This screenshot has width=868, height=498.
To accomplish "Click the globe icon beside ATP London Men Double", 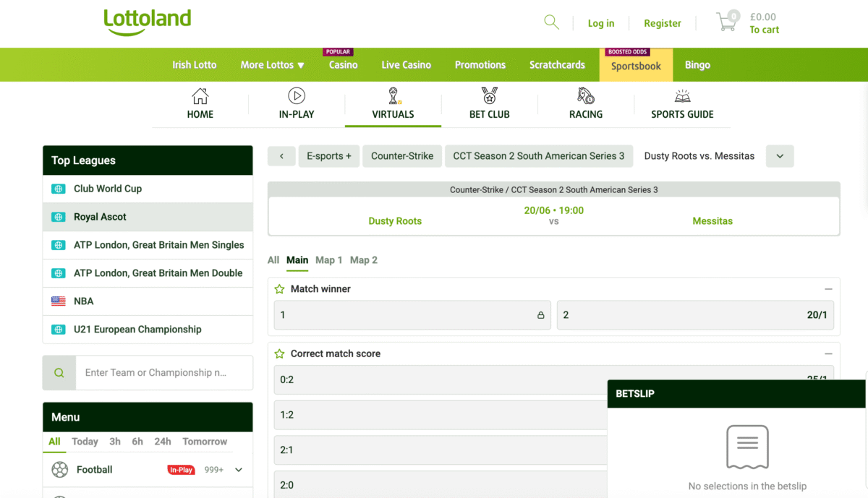I will click(x=59, y=273).
